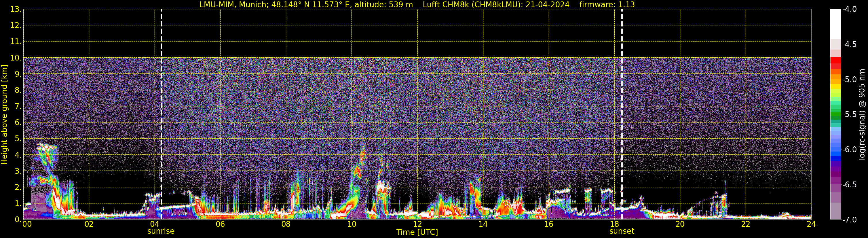Viewport: 868px width, 238px height.
Task: Click the 'sunset' label below the axis
Action: pos(622,231)
